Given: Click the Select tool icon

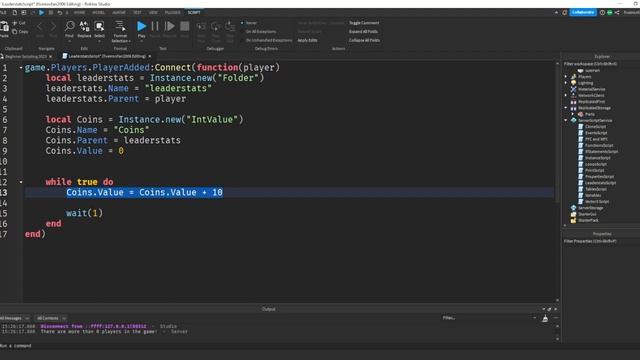Looking at the screenshot, I should coord(99,27).
